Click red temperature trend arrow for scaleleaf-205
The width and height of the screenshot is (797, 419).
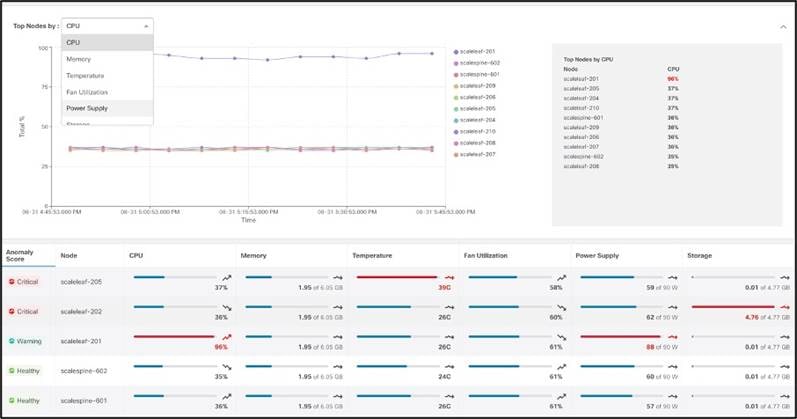449,278
